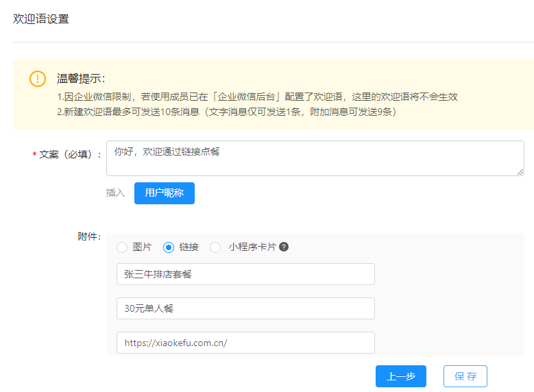This screenshot has height=392, width=534.
Task: Click the description field 30元单人餐
Action: click(245, 308)
